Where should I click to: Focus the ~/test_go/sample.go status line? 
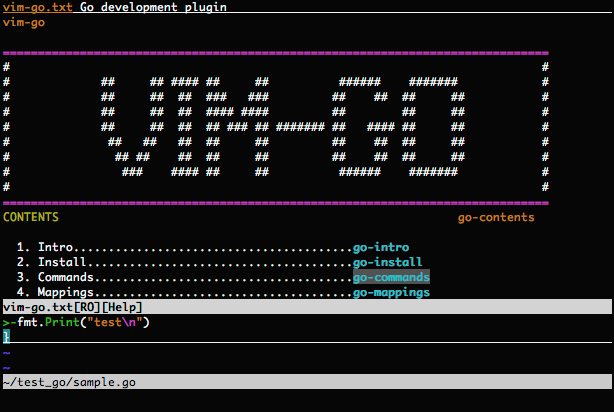pos(307,382)
